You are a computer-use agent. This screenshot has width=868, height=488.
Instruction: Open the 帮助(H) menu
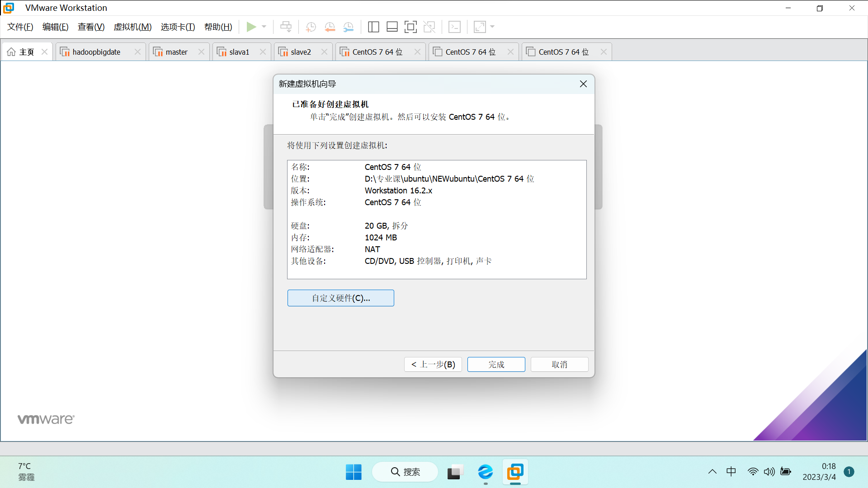[218, 27]
